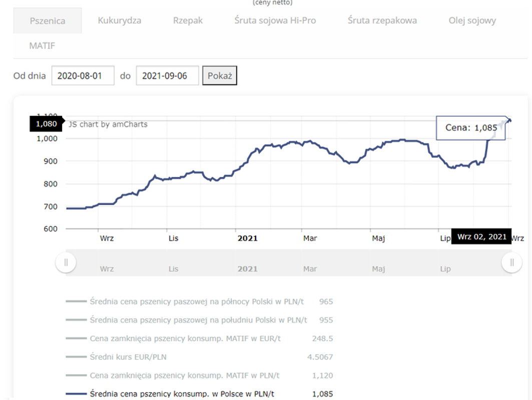
Task: Select the Rzepak tab
Action: click(188, 20)
